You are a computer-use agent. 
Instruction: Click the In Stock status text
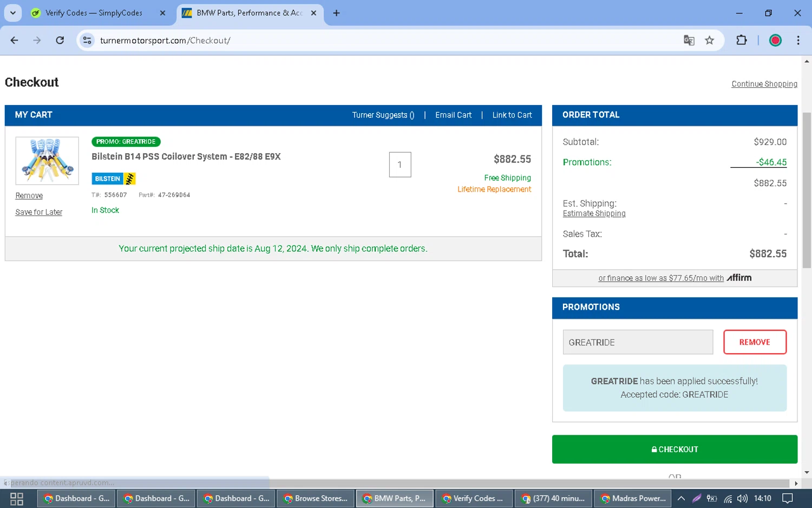coord(105,210)
